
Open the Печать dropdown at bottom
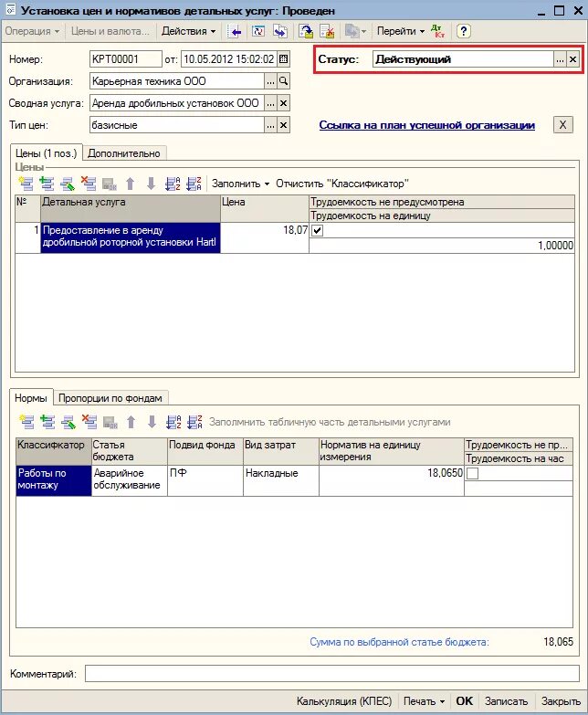pos(424,701)
